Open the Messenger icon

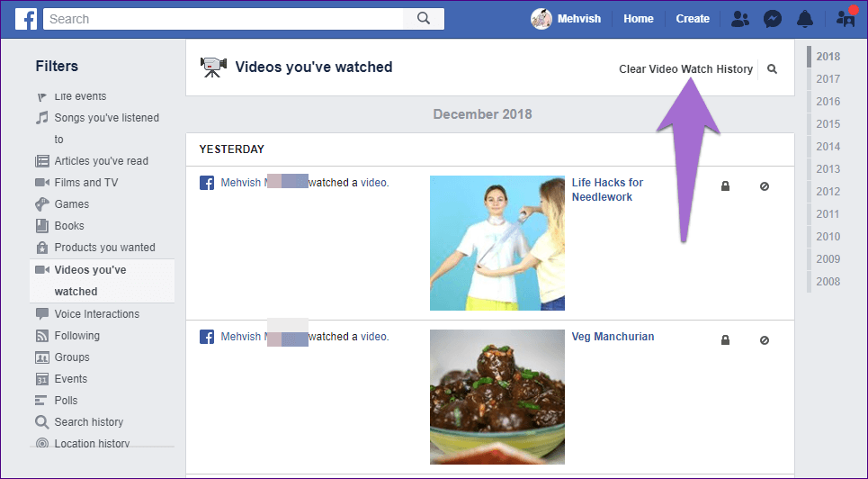click(773, 19)
